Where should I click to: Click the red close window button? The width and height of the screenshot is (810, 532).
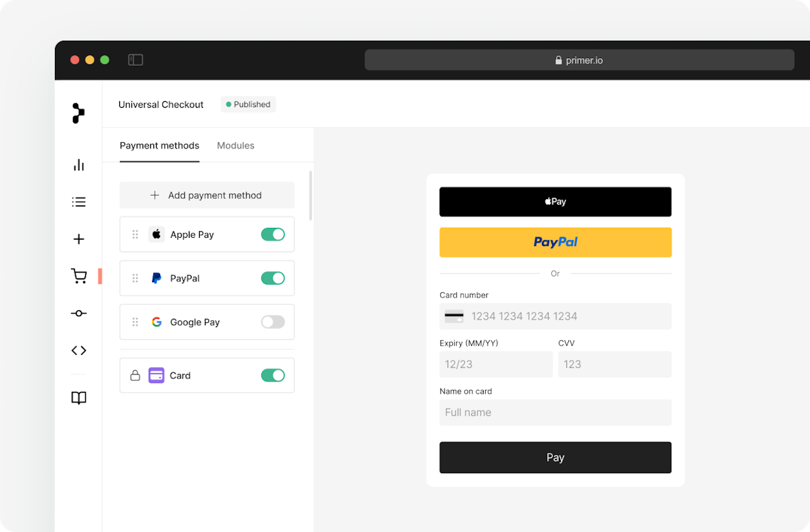click(75, 60)
